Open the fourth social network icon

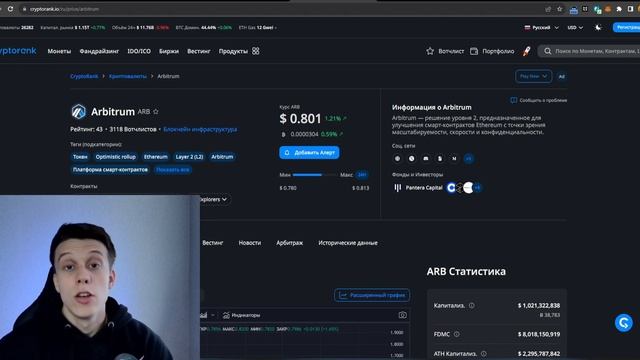440,158
